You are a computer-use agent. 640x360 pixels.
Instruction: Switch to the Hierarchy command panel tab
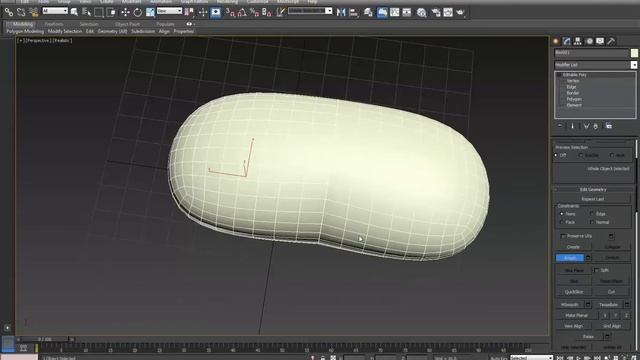click(578, 41)
